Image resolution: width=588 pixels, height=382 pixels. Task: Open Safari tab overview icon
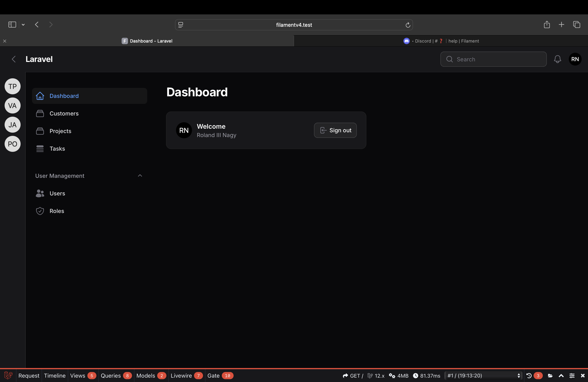coord(577,25)
